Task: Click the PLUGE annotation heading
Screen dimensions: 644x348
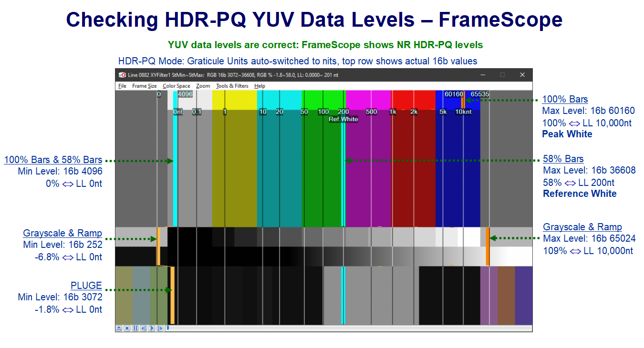Action: point(86,286)
